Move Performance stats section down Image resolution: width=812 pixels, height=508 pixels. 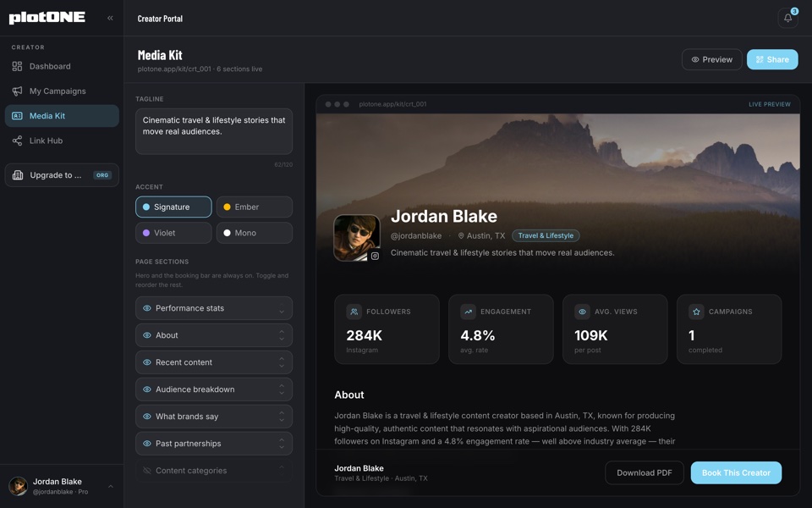(282, 312)
